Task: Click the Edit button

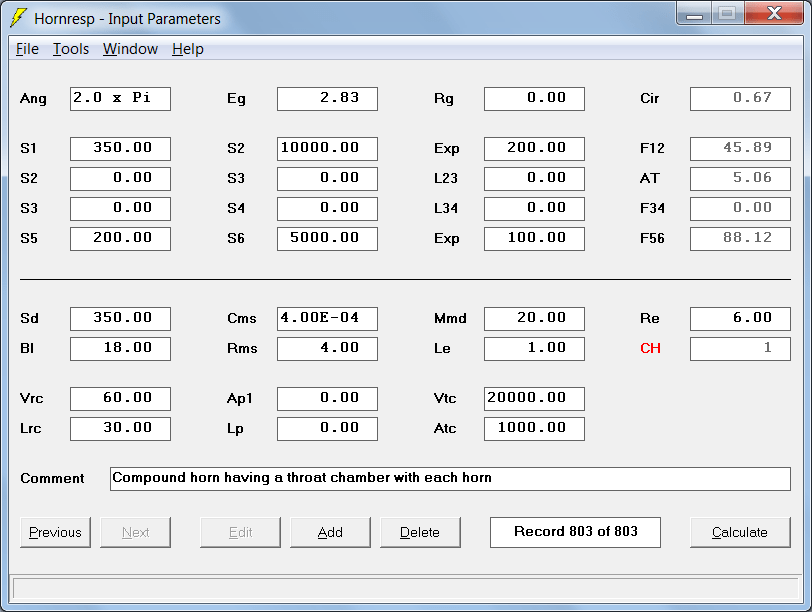Action: coord(240,532)
